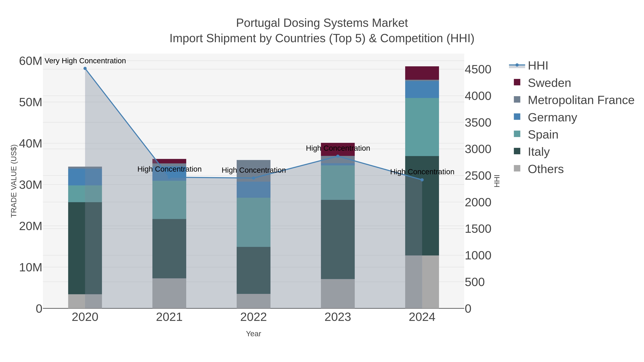Click the rotated HHI right-axis title
644x362 pixels.
(497, 181)
